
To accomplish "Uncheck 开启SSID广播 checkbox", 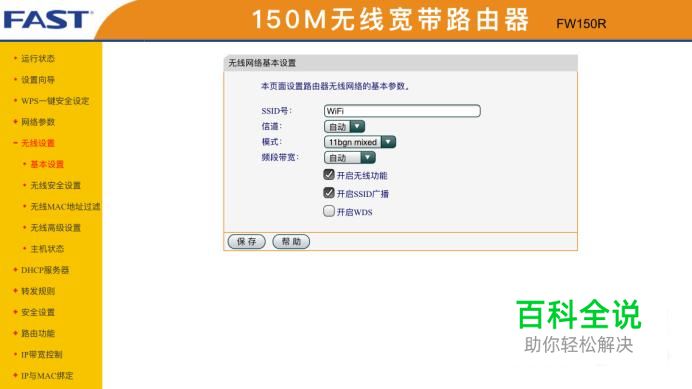I will [x=329, y=193].
